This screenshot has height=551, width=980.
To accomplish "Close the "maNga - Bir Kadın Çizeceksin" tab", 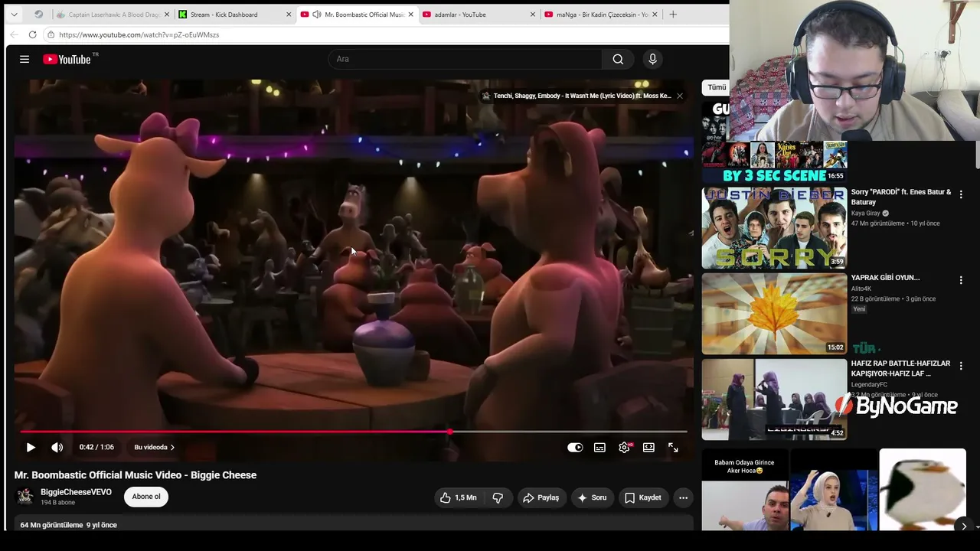I will point(655,15).
